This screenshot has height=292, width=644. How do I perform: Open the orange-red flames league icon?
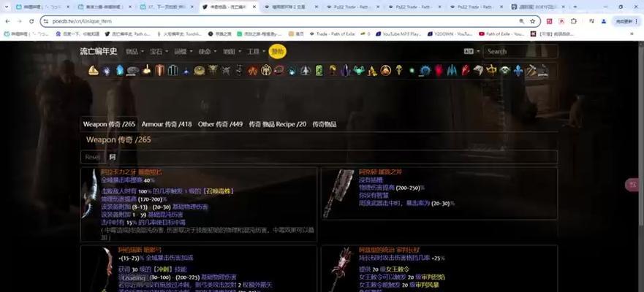tap(253, 71)
